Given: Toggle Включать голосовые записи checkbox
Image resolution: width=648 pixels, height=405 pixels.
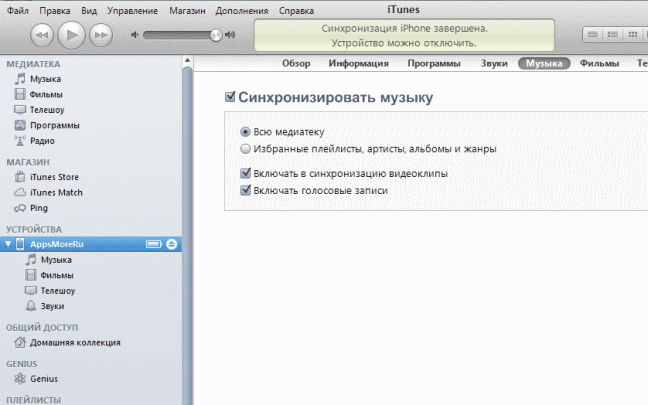Looking at the screenshot, I should point(245,190).
